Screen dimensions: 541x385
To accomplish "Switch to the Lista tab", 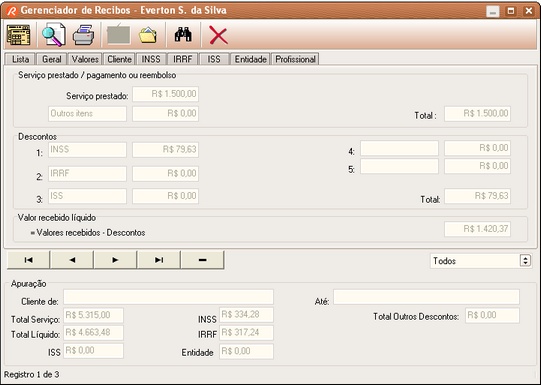I will (x=20, y=59).
